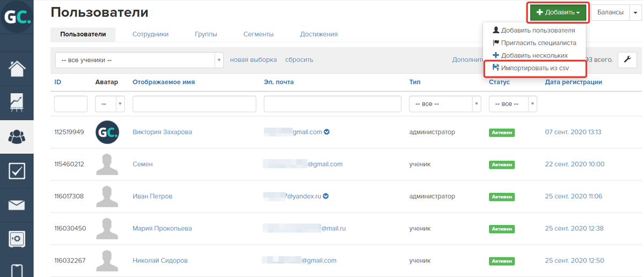Screen dimensions: 644x277
Task: Click the 'новая выборка' link
Action: pos(253,60)
